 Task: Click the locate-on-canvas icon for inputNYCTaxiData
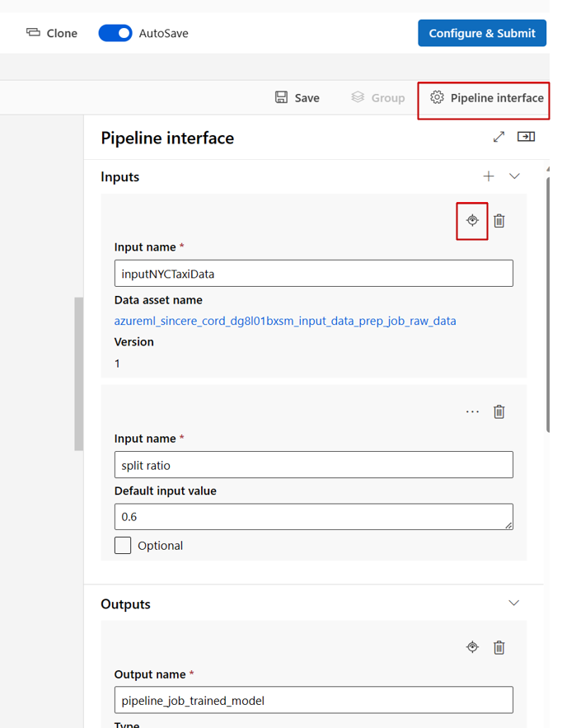point(471,220)
